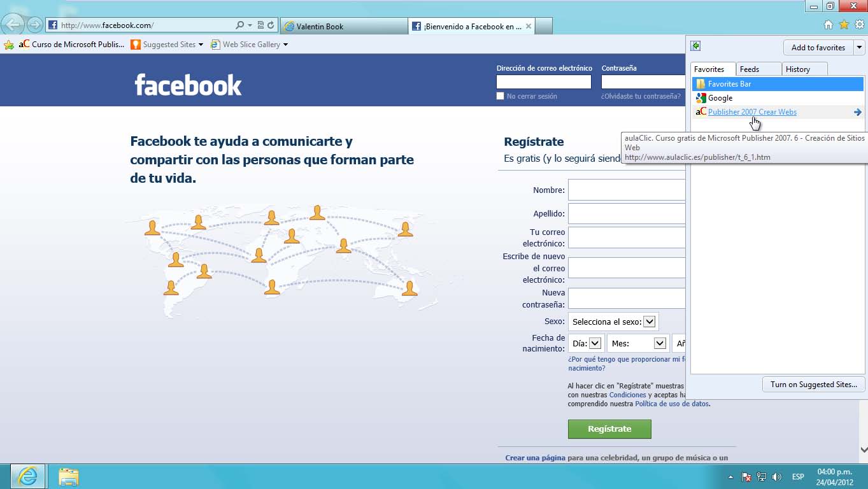Open File Explorer from the taskbar
868x489 pixels.
pos(68,476)
